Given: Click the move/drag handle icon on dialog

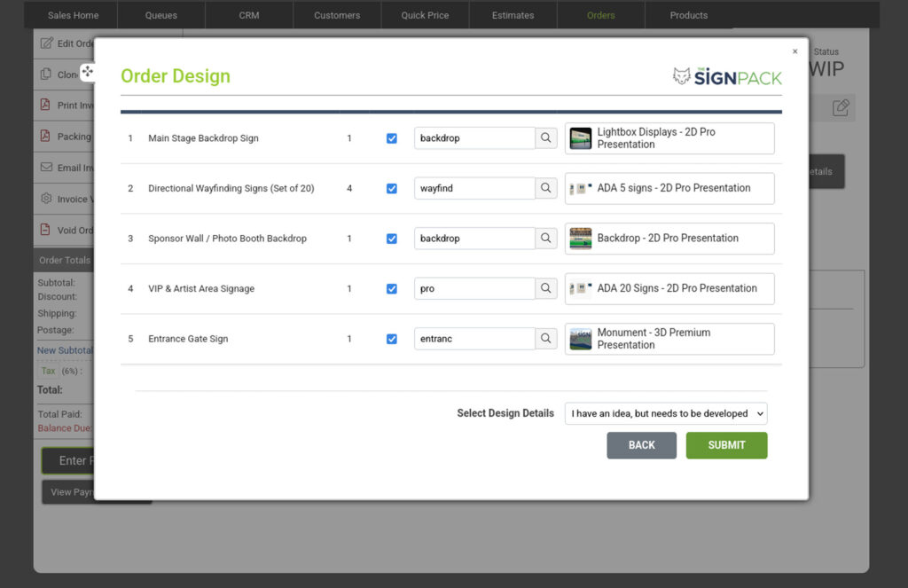Looking at the screenshot, I should click(x=88, y=72).
